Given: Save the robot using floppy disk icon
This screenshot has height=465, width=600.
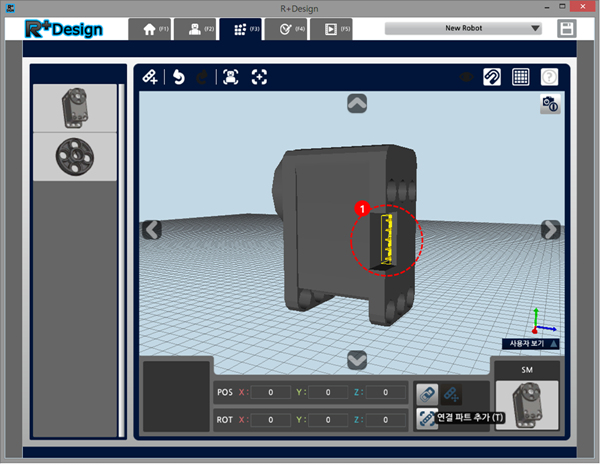Looking at the screenshot, I should 568,28.
